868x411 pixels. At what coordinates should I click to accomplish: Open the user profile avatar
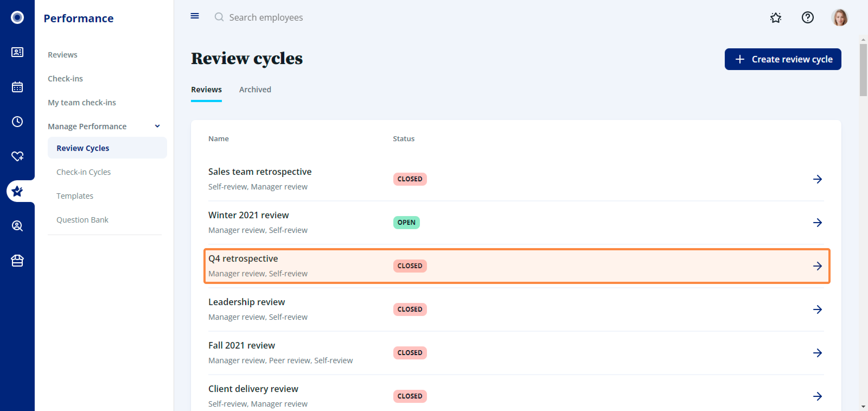point(839,17)
